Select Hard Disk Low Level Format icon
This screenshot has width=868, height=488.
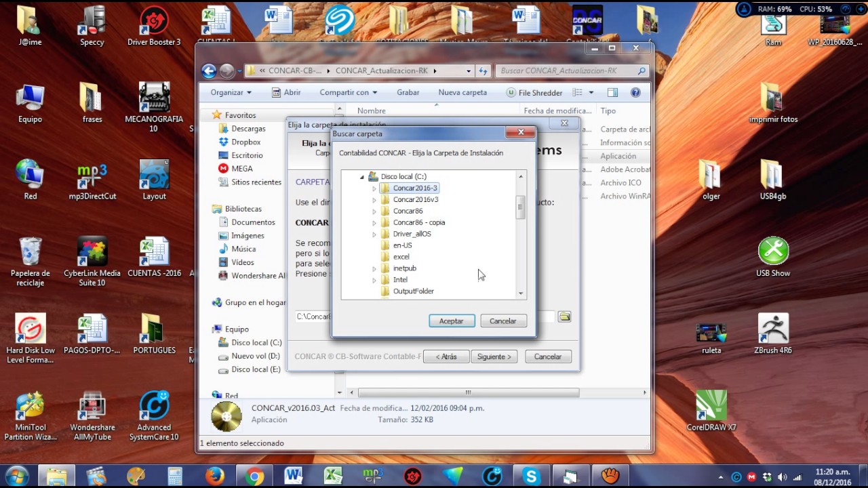(x=31, y=339)
